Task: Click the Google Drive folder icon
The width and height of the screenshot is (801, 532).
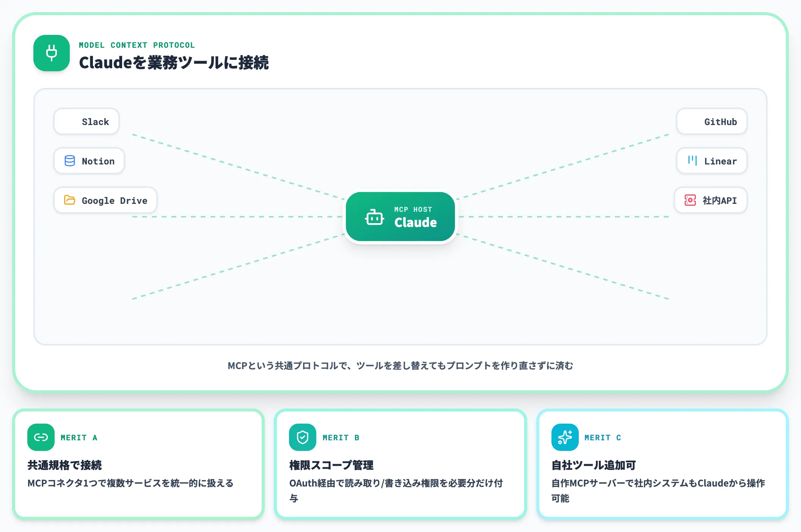Action: 70,200
